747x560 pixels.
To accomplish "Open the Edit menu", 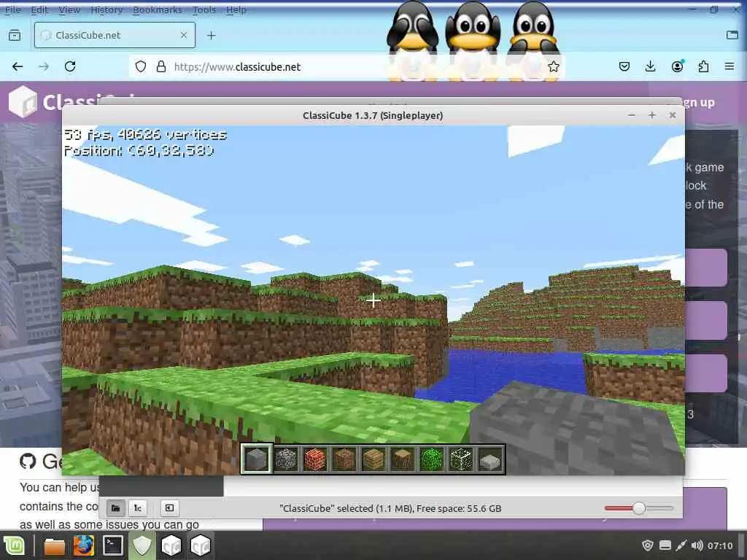I will point(39,9).
